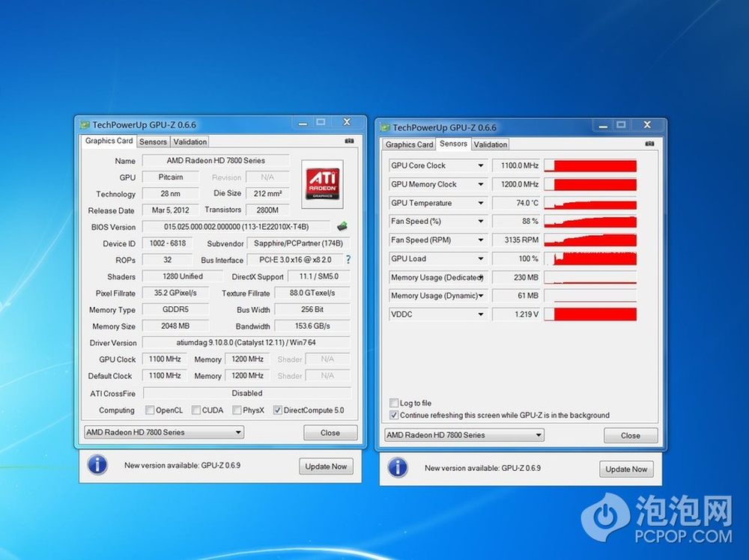Click Update Now below the Sensors window
Image resolution: width=749 pixels, height=560 pixels.
click(x=626, y=469)
